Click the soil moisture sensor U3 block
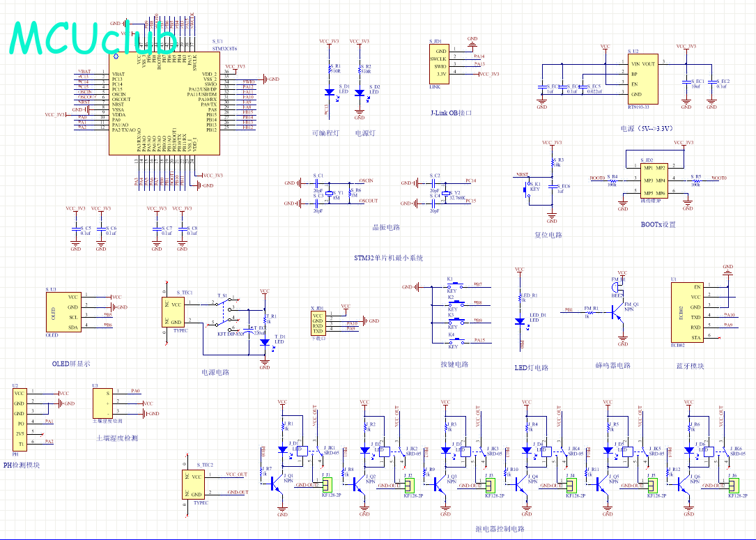 point(102,403)
